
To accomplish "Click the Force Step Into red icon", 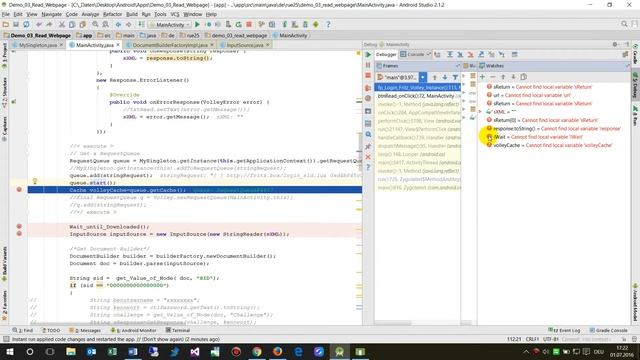I will tap(470, 54).
